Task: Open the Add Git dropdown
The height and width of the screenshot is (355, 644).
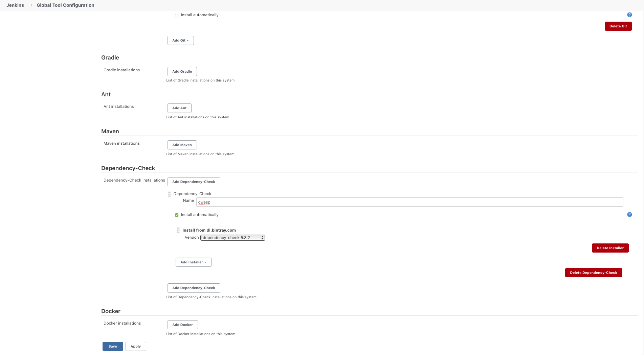Action: tap(181, 40)
